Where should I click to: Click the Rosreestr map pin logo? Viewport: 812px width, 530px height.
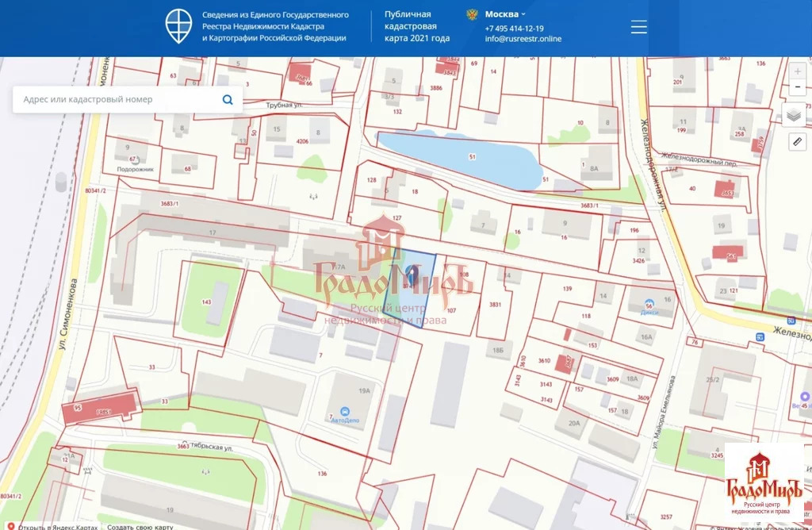tap(178, 26)
